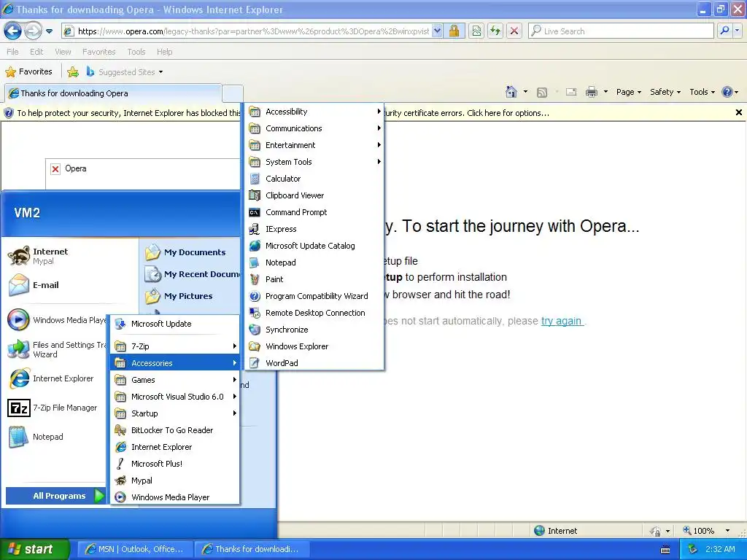This screenshot has height=560, width=747.
Task: Open WordPad from Accessories
Action: 314,363
